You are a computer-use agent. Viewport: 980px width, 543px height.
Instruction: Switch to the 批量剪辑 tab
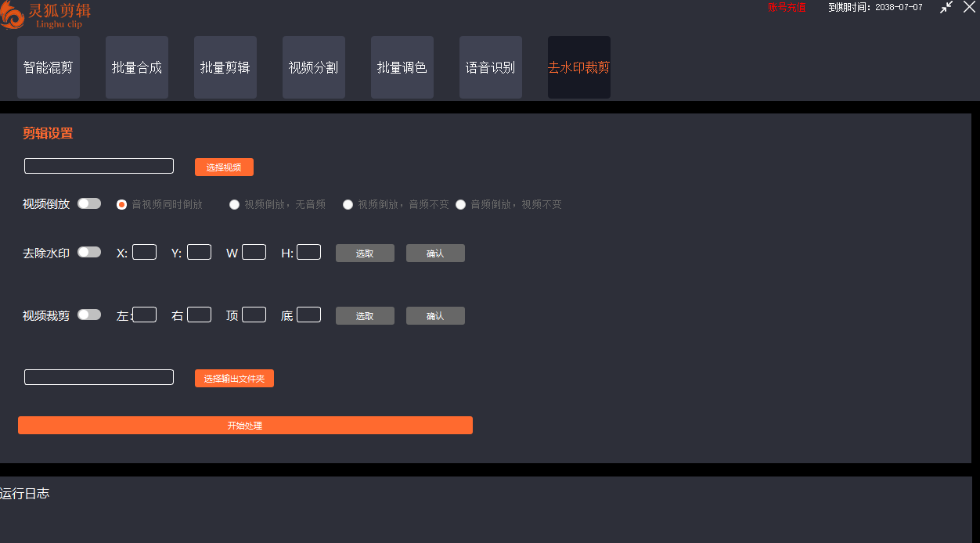click(225, 67)
